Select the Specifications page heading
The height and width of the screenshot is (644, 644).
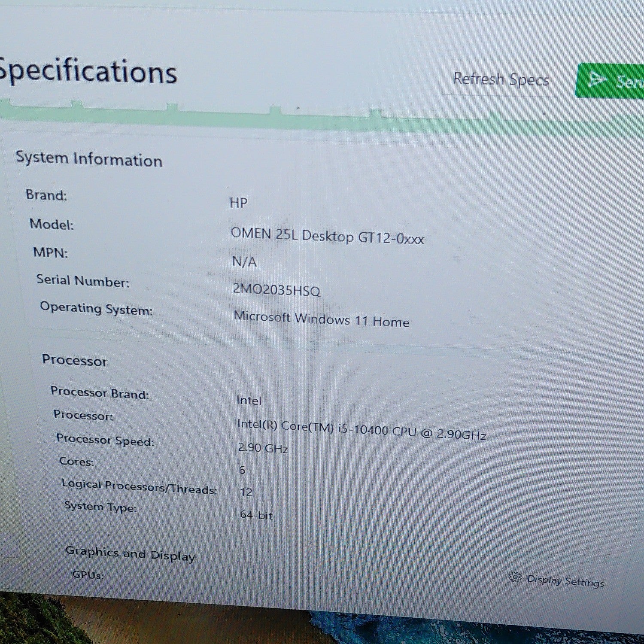pos(88,71)
